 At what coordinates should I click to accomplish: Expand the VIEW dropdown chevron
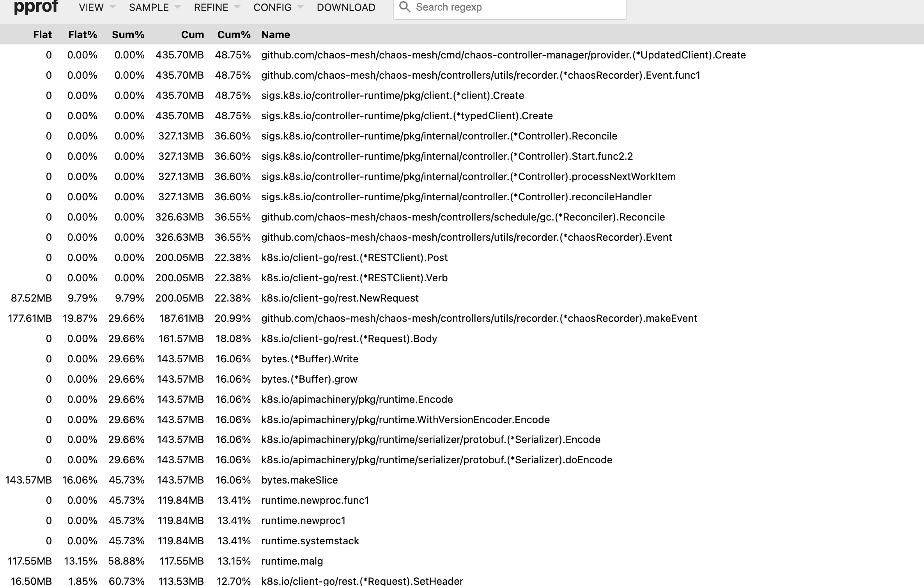[113, 7]
